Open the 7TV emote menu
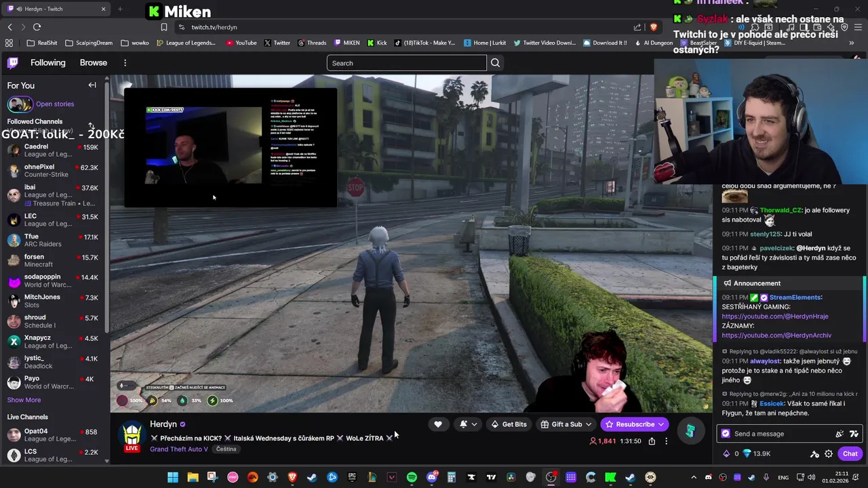868x488 pixels. tap(854, 434)
